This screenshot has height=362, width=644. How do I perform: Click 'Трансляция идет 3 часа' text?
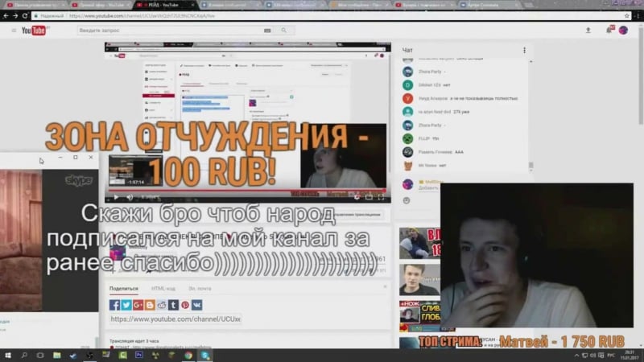pyautogui.click(x=134, y=341)
